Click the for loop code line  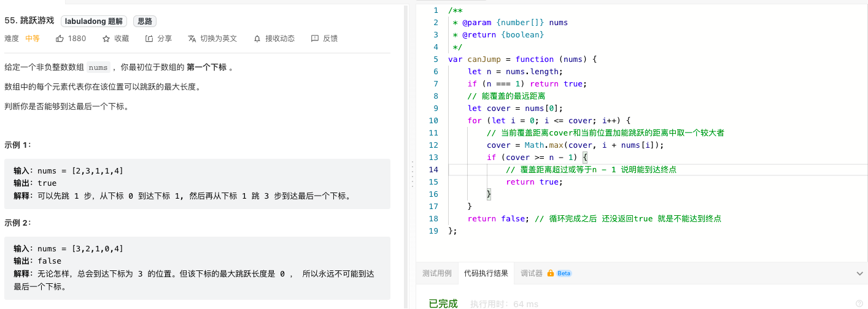pos(549,121)
